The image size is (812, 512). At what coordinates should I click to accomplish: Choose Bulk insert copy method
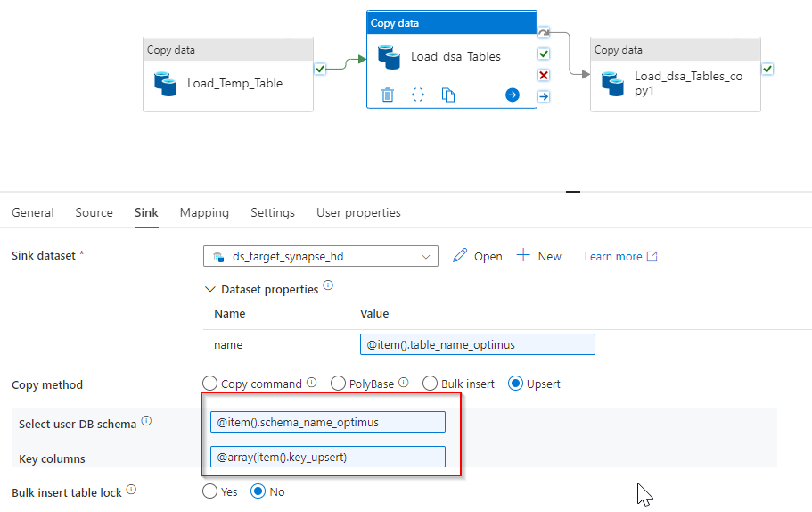[430, 384]
